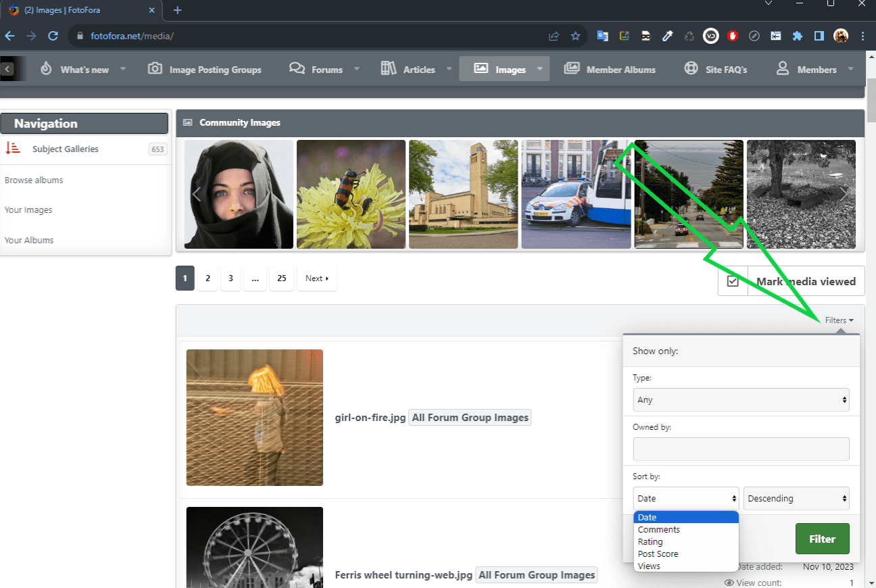Open the Chrome profile avatar
The height and width of the screenshot is (588, 876).
[x=841, y=36]
